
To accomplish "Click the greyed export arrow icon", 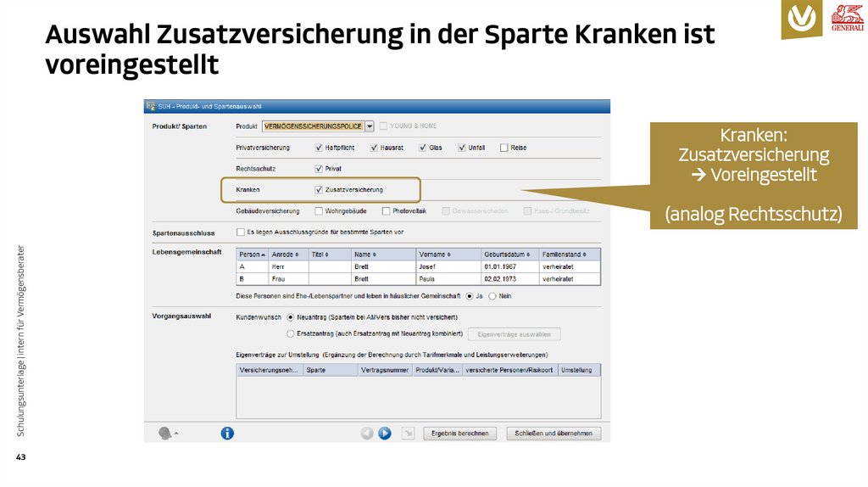I will click(408, 434).
